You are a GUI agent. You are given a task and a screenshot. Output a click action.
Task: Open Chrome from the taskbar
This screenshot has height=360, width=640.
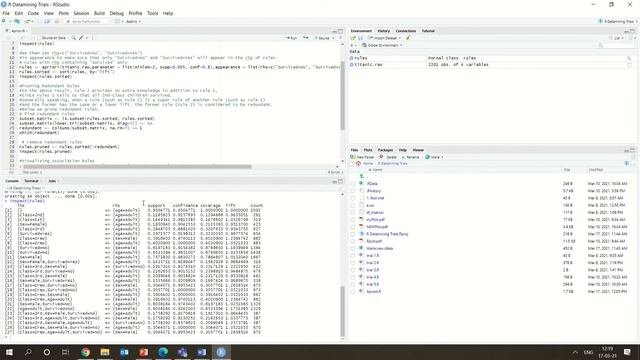click(x=85, y=352)
